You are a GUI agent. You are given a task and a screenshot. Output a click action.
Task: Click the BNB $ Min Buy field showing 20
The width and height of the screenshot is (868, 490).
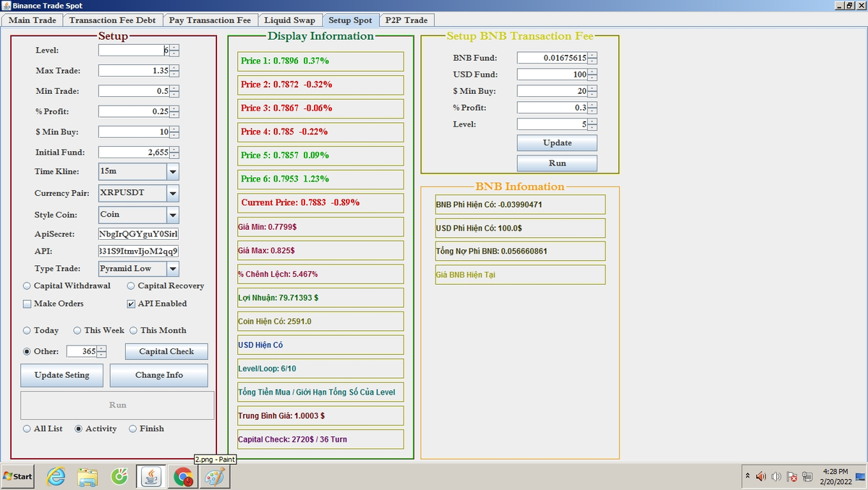pos(553,91)
